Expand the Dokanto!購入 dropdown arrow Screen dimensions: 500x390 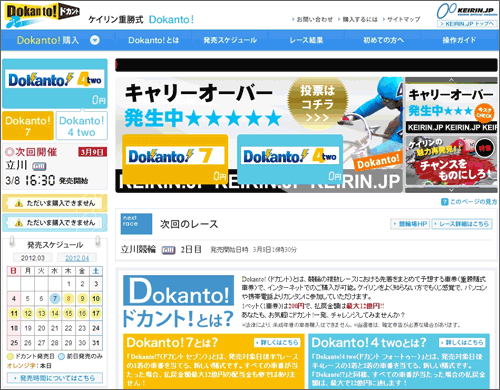pyautogui.click(x=95, y=40)
